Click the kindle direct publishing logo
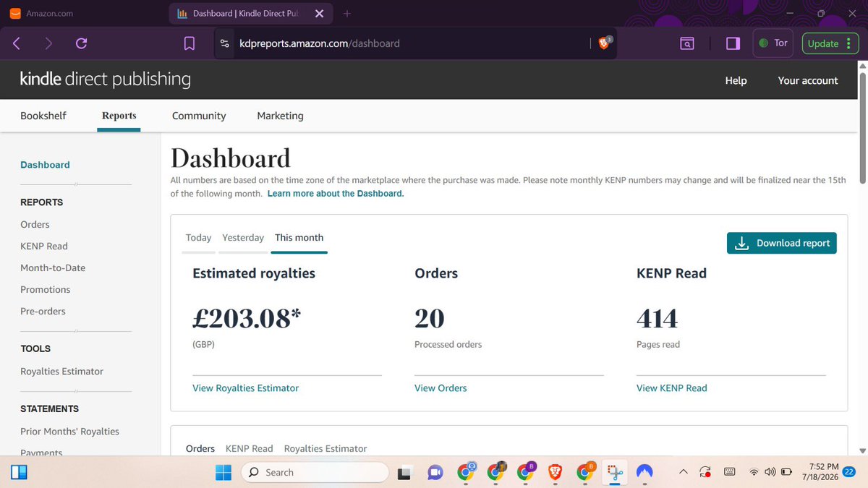This screenshot has width=868, height=488. (106, 79)
